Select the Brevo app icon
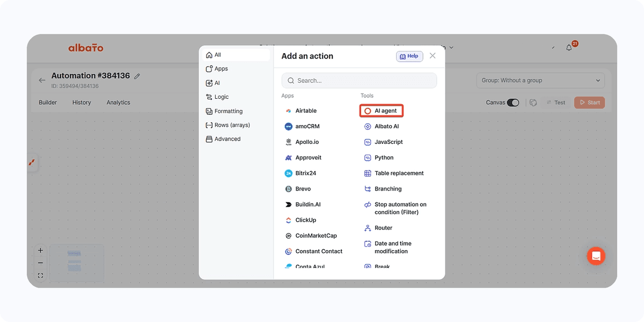The height and width of the screenshot is (322, 644). pyautogui.click(x=289, y=189)
